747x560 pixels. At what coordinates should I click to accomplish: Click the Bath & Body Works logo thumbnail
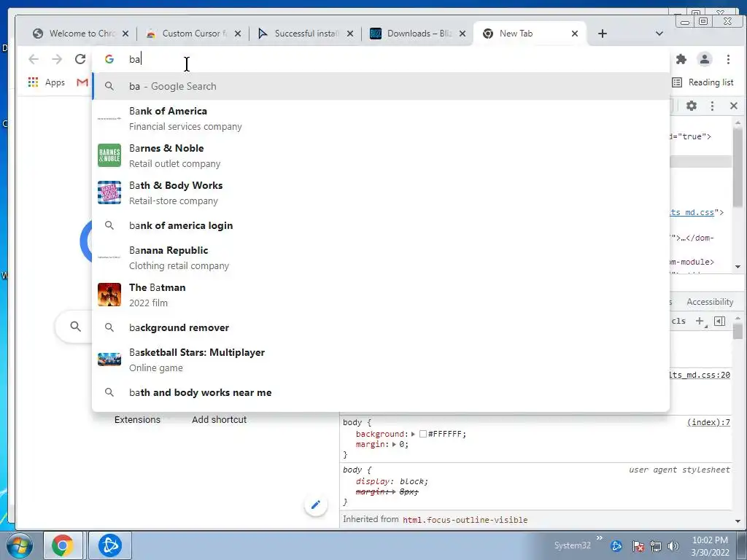coord(109,192)
